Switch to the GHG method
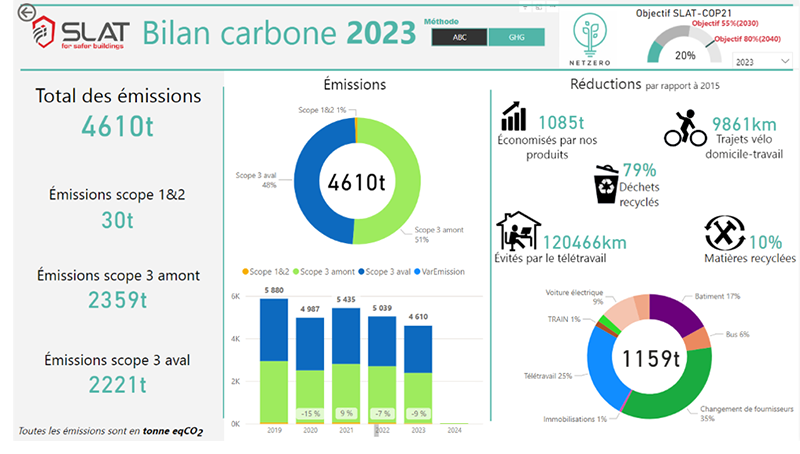 point(516,37)
